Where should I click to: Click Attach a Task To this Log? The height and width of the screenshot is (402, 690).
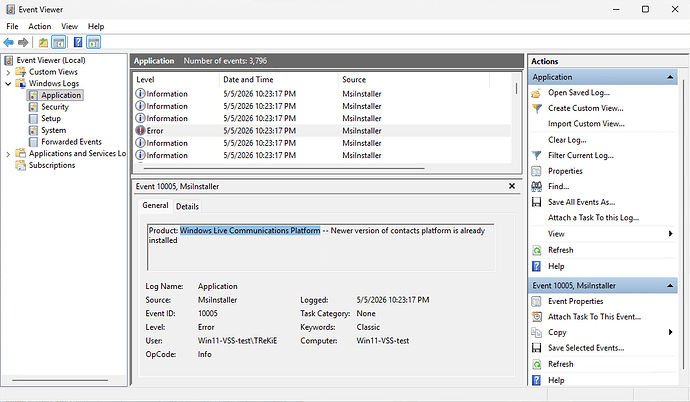pos(594,218)
